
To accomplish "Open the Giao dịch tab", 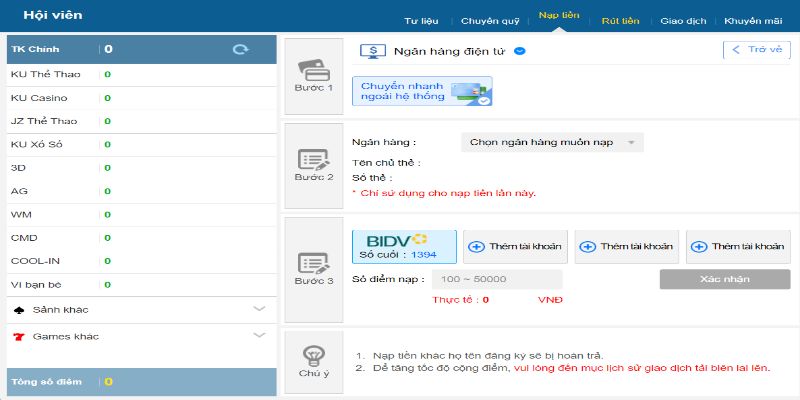I will click(683, 21).
